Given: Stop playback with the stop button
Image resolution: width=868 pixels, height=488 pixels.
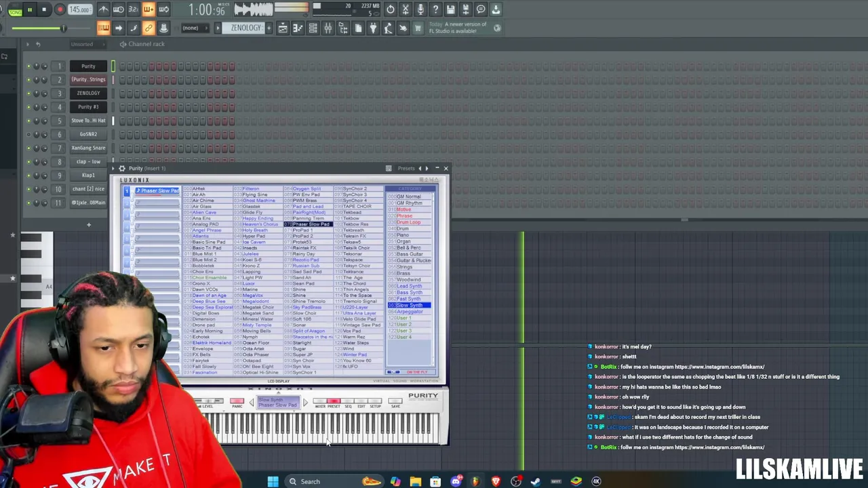Looking at the screenshot, I should coord(44,9).
